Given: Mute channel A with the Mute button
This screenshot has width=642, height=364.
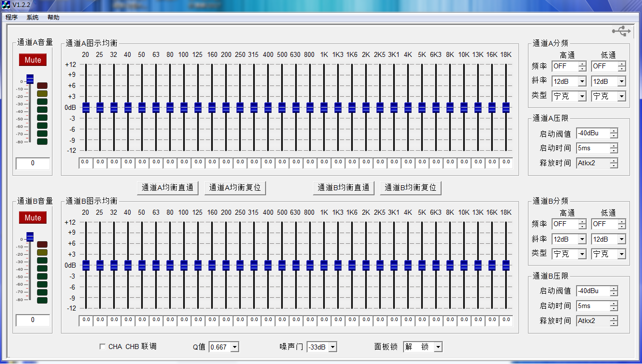Looking at the screenshot, I should [x=33, y=60].
